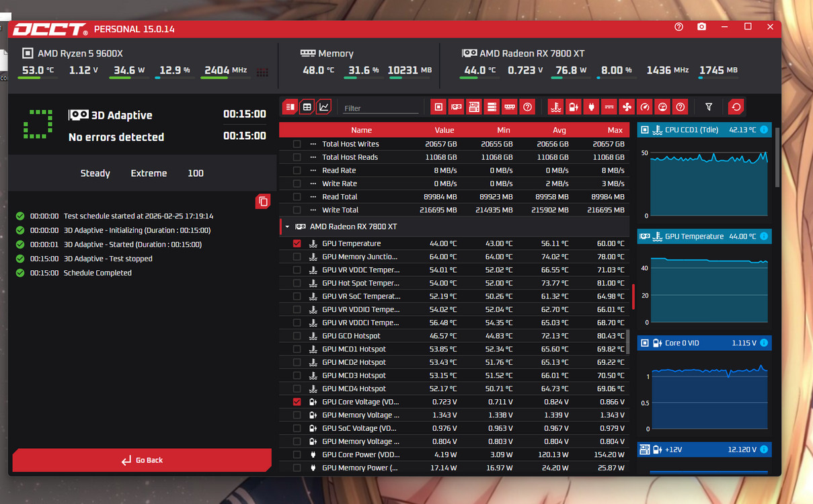Collapse the AMD Radeon RX 7800 XT group
This screenshot has width=813, height=504.
pyautogui.click(x=288, y=227)
